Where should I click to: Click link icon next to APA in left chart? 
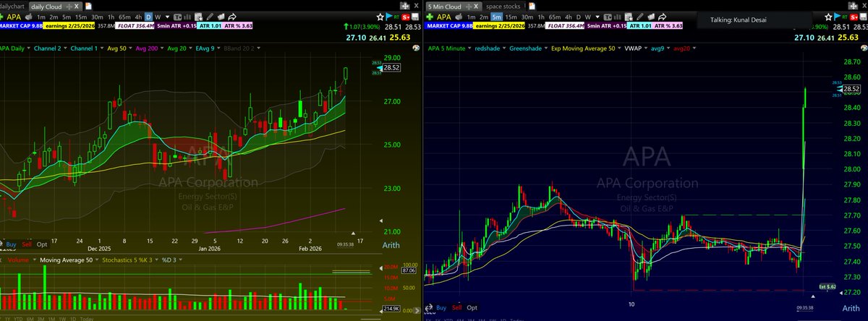point(29,17)
